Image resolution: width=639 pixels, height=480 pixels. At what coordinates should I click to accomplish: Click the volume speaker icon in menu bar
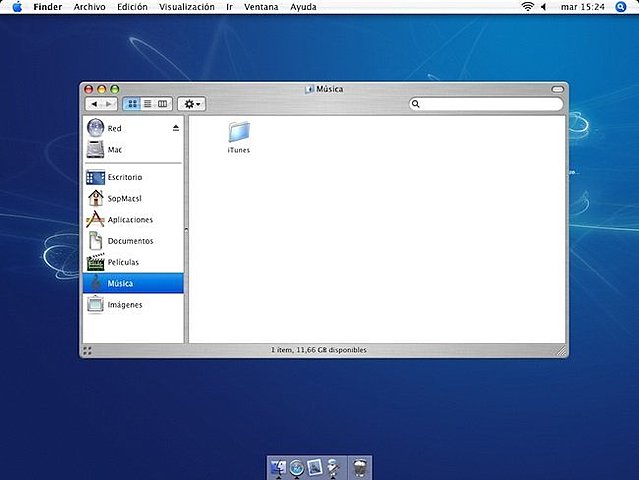543,7
